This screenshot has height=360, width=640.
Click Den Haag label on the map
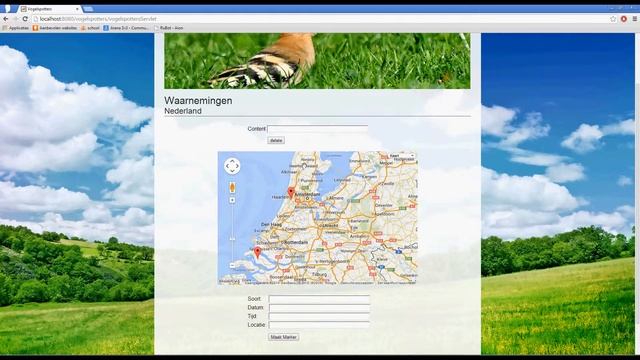[271, 224]
